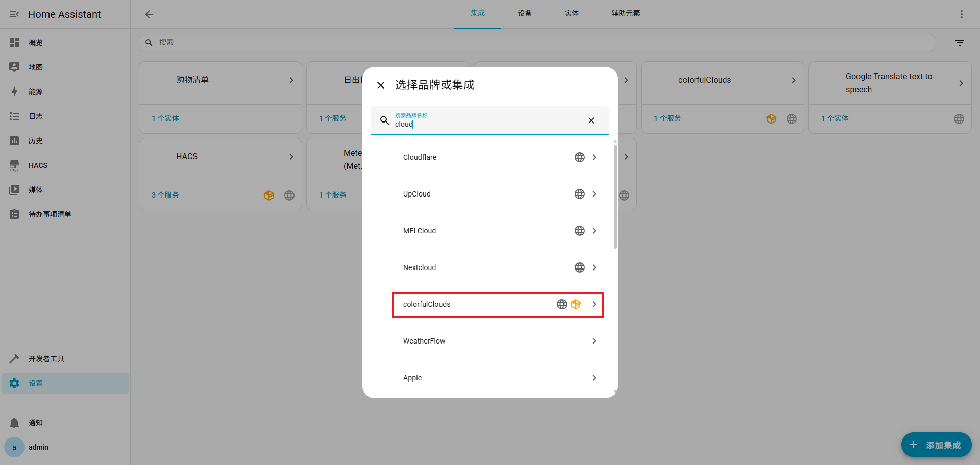Click the 添加集成 button
This screenshot has height=465, width=980.
tap(936, 445)
